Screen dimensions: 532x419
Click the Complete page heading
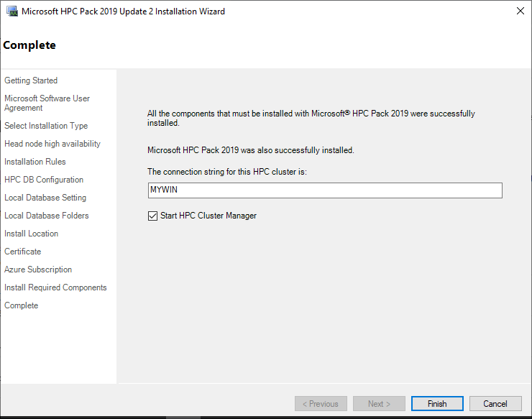click(x=29, y=45)
